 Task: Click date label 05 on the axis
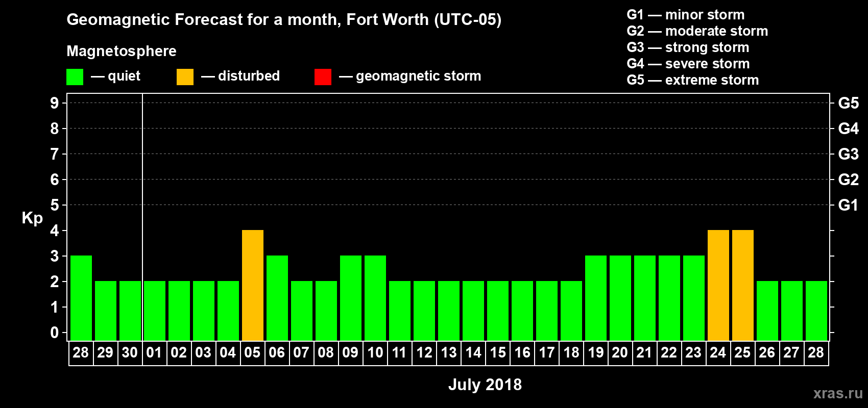point(252,353)
